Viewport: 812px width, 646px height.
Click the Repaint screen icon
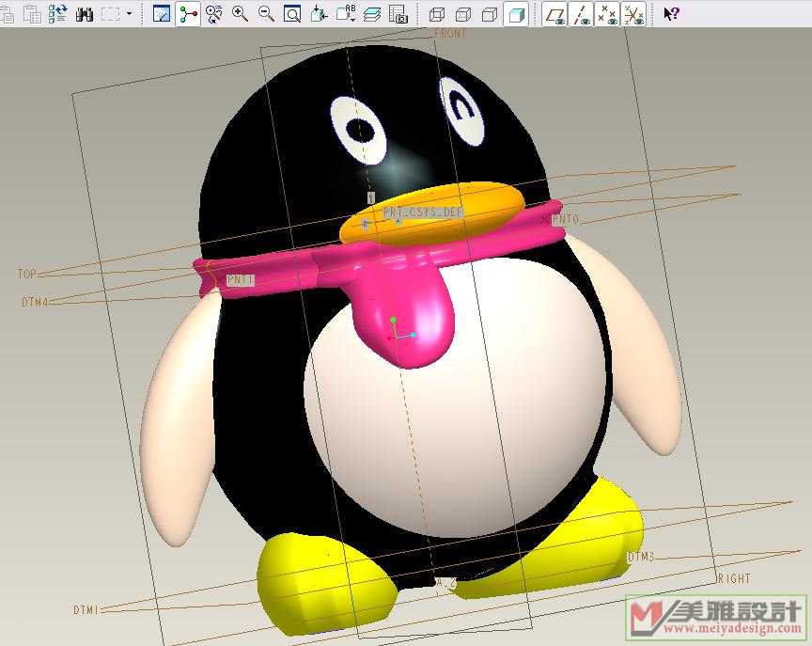pos(162,14)
